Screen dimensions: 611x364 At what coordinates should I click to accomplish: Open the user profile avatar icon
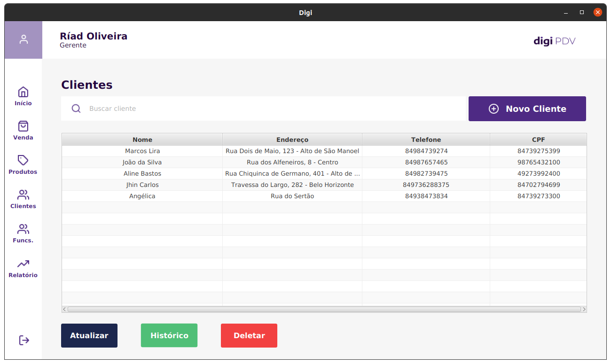(23, 40)
